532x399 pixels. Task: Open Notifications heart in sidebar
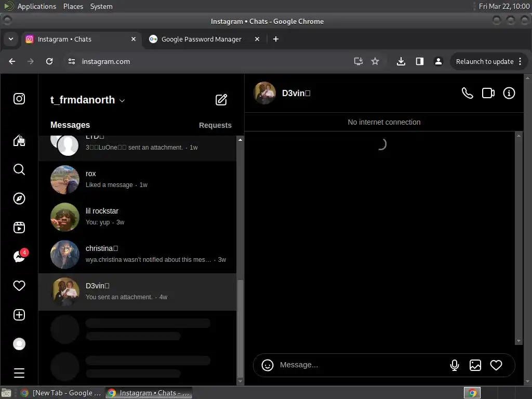(x=19, y=286)
